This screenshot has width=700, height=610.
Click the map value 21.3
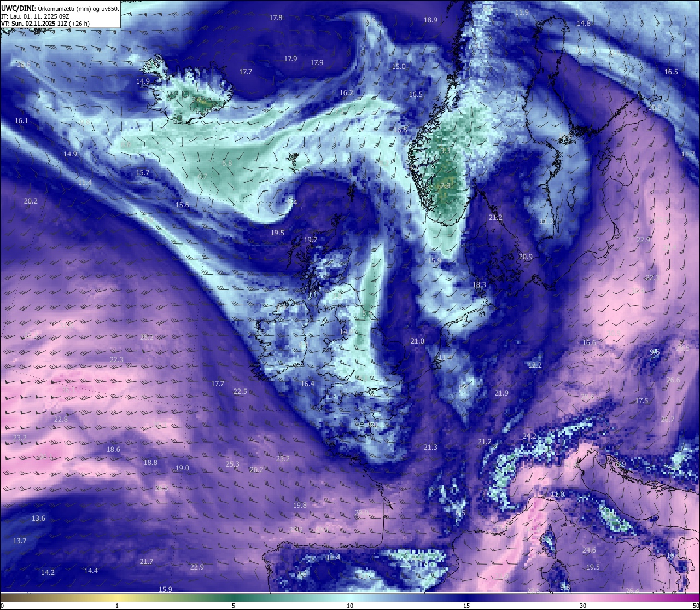(x=430, y=448)
